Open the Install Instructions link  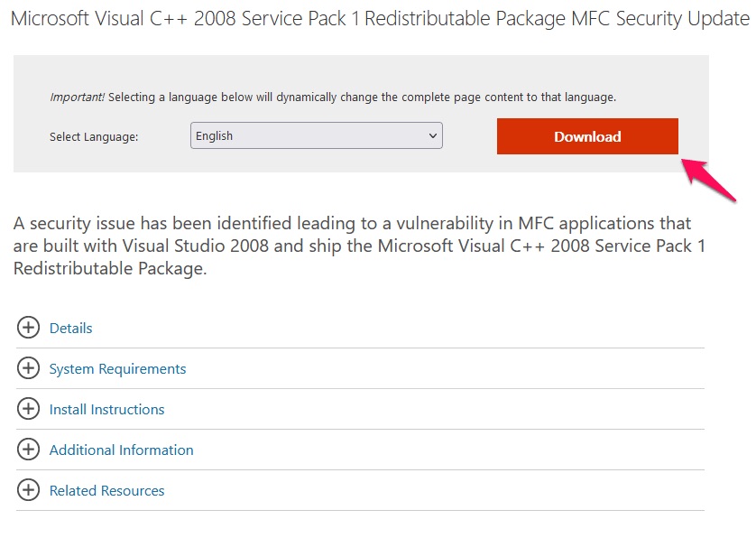[107, 410]
